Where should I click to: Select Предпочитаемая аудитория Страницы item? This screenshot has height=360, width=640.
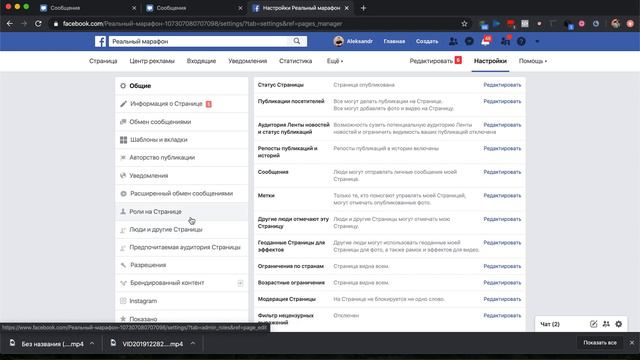(x=182, y=247)
